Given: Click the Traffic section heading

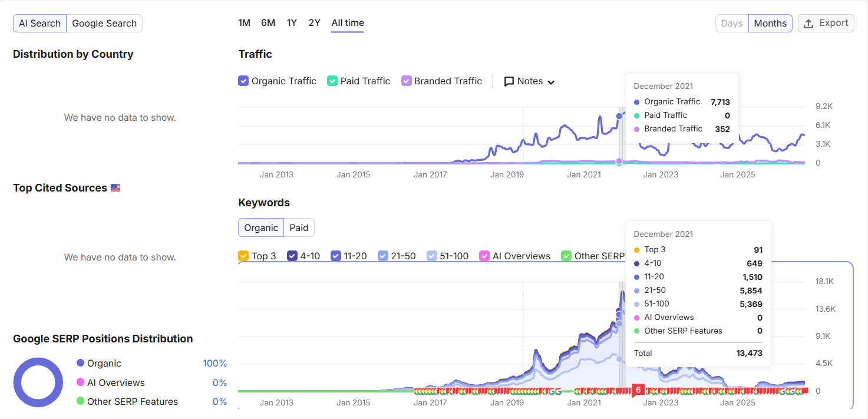Looking at the screenshot, I should click(x=255, y=54).
